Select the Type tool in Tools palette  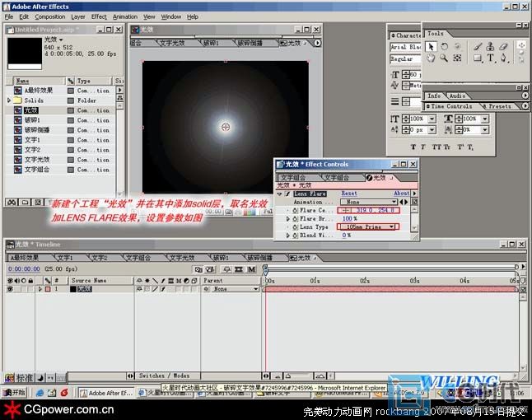(491, 58)
